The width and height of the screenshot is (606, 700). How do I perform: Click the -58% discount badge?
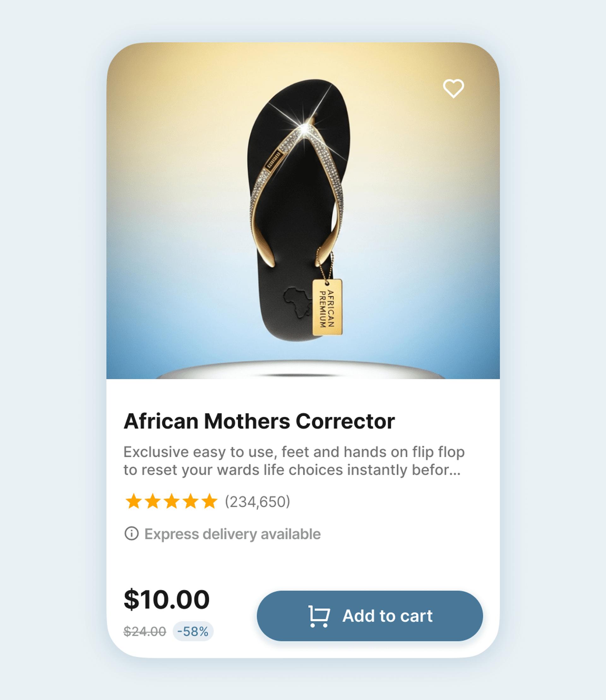click(x=193, y=631)
